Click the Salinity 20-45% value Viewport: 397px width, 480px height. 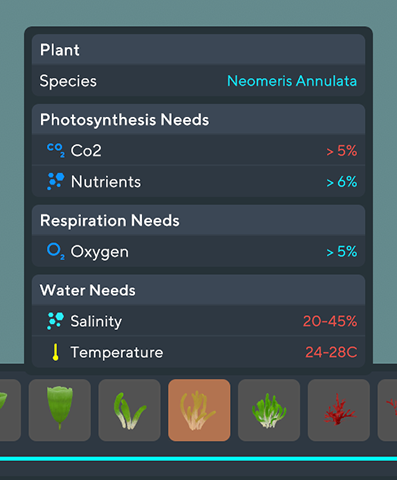(x=330, y=321)
